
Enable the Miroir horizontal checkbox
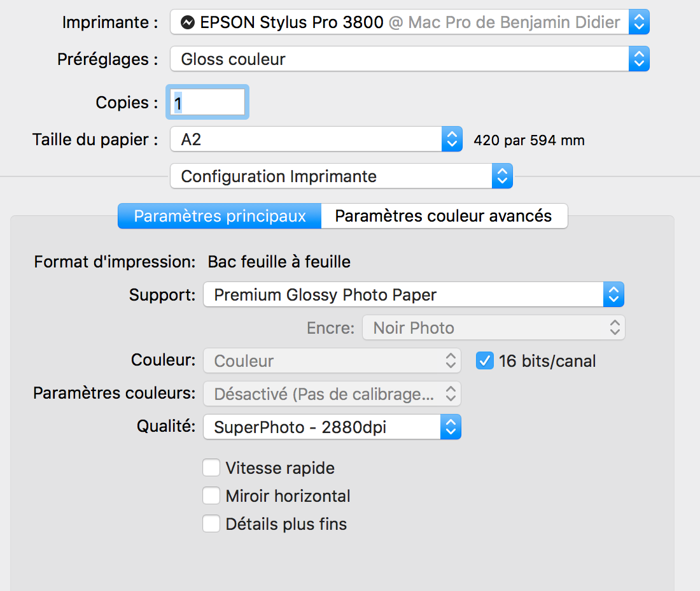coord(211,496)
